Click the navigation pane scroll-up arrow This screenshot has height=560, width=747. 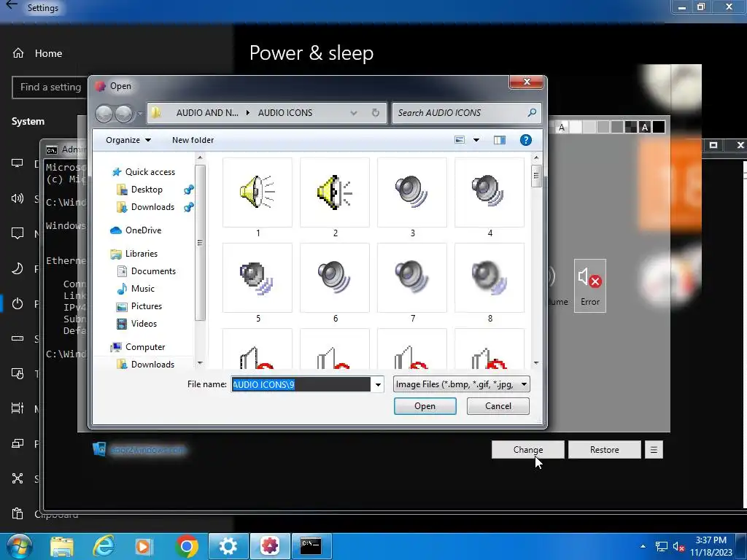[200, 157]
